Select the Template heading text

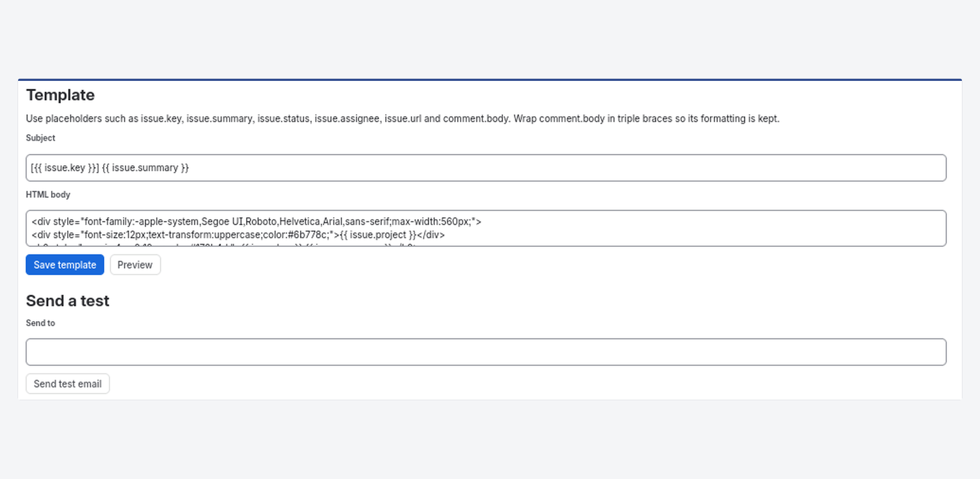(60, 95)
